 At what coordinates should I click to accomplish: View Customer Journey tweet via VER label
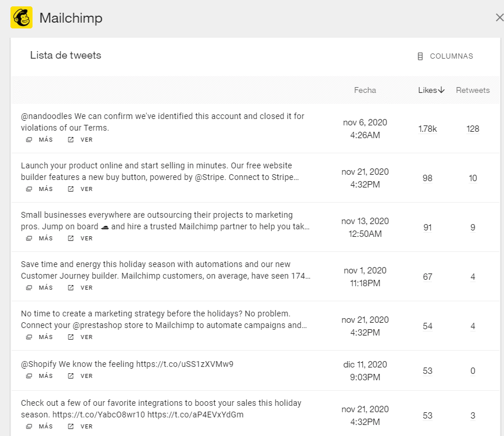[x=87, y=288]
